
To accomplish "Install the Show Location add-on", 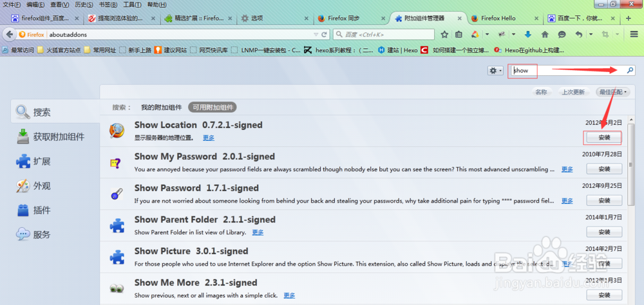I will click(x=604, y=138).
